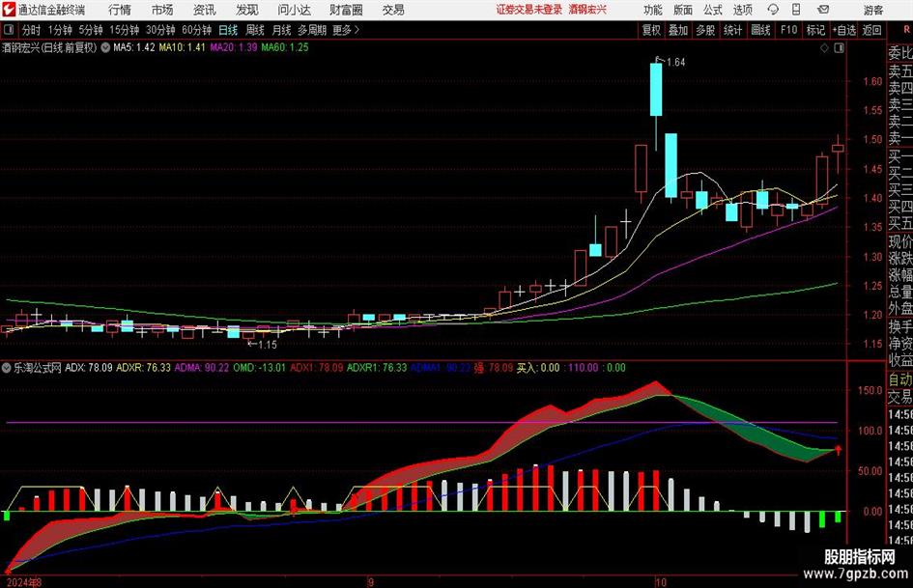The image size is (913, 588).
Task: Open the 市场 menu
Action: (x=162, y=10)
